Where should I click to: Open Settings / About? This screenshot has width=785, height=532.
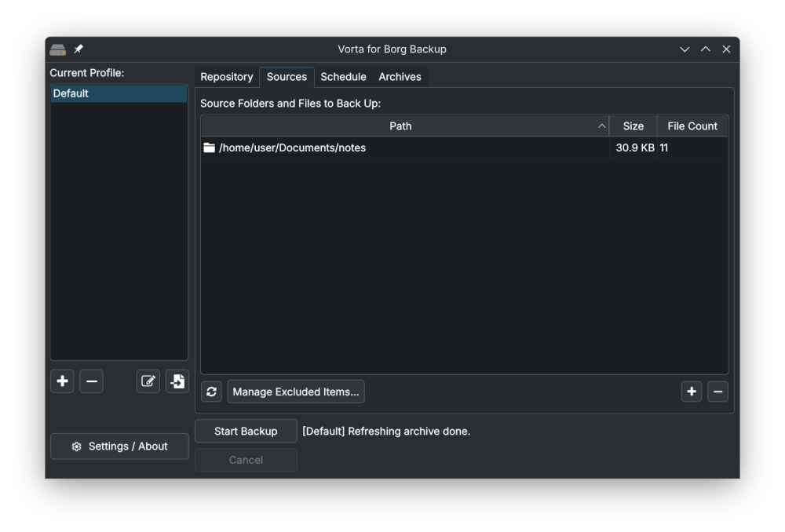click(119, 446)
